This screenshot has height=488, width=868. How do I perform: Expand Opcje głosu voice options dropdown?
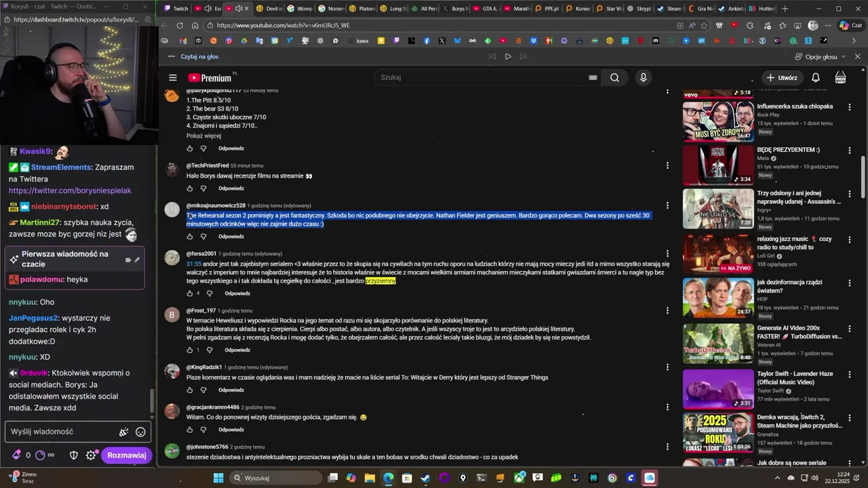(821, 57)
